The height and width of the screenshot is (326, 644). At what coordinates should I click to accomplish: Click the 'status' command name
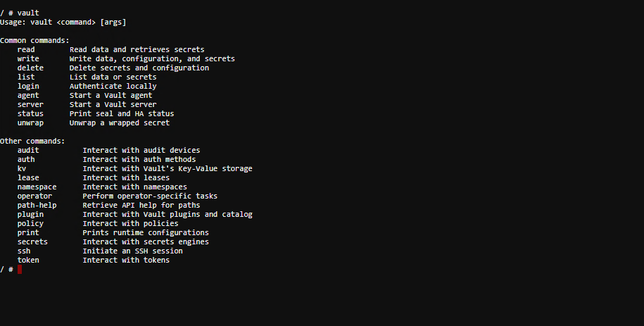(x=30, y=114)
